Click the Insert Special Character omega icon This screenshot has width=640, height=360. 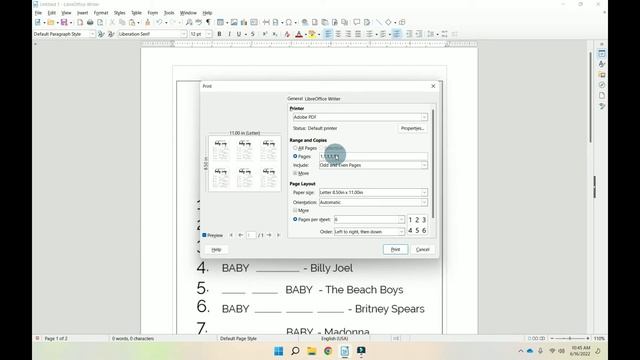[x=289, y=22]
